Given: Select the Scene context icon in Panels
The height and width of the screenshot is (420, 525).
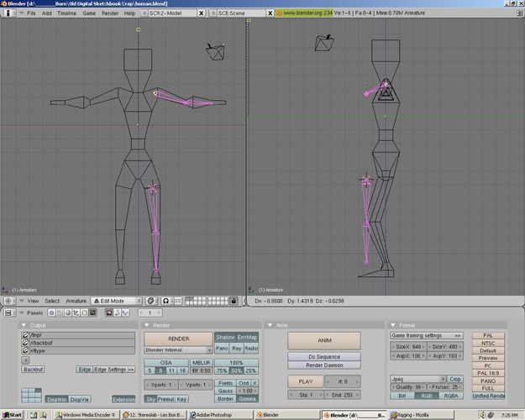Looking at the screenshot, I should tap(92, 312).
